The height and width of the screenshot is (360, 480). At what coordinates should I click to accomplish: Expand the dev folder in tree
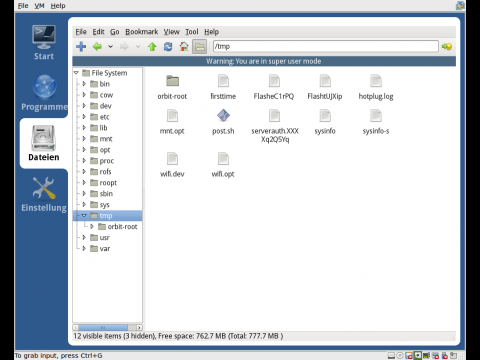84,106
